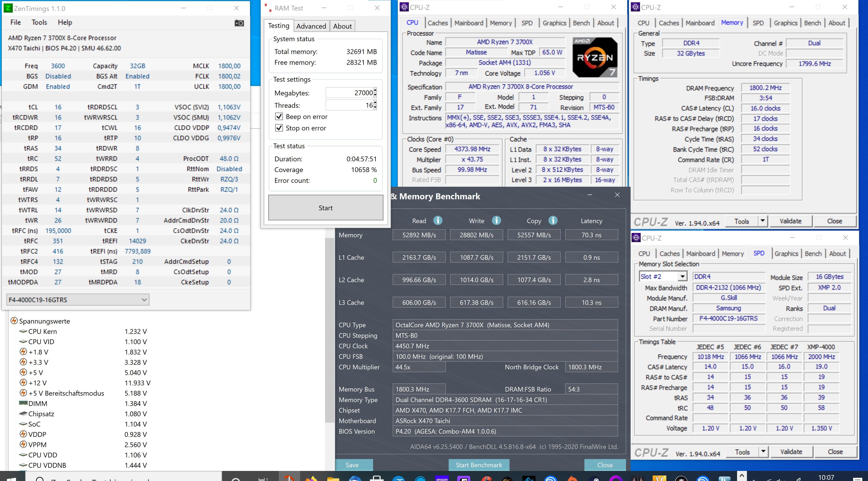Click the Threads spinner arrows in RAM Test

[375, 105]
